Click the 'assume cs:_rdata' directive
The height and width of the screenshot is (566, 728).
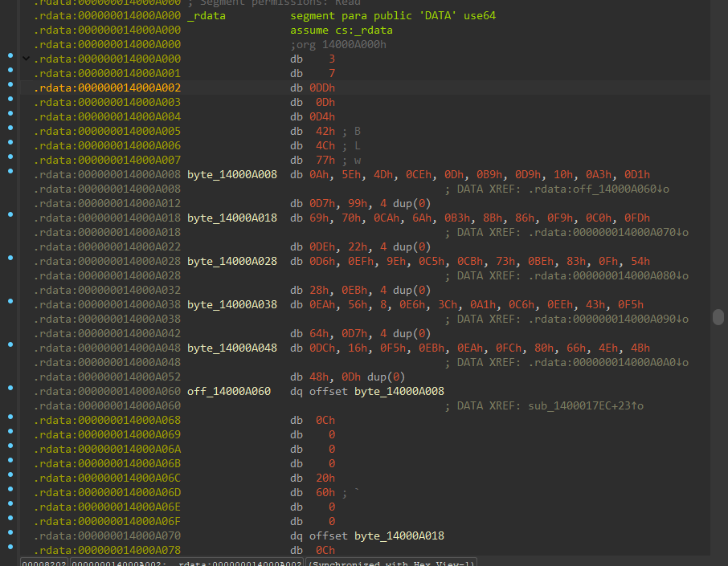coord(342,31)
